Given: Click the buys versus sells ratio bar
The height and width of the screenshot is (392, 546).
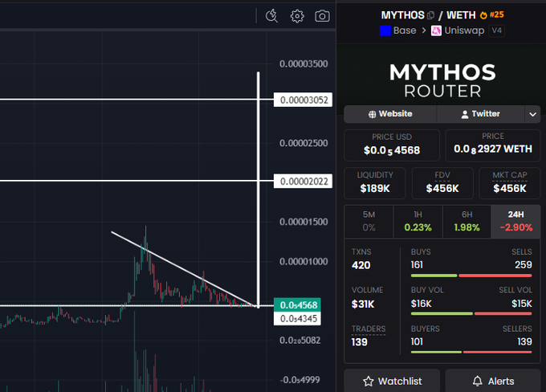Looking at the screenshot, I should [x=471, y=276].
